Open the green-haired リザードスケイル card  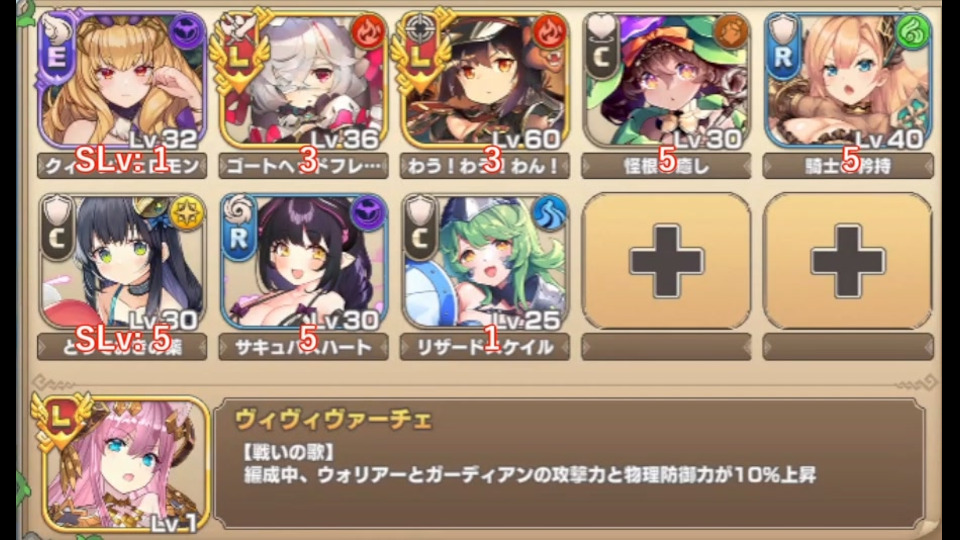pos(485,262)
